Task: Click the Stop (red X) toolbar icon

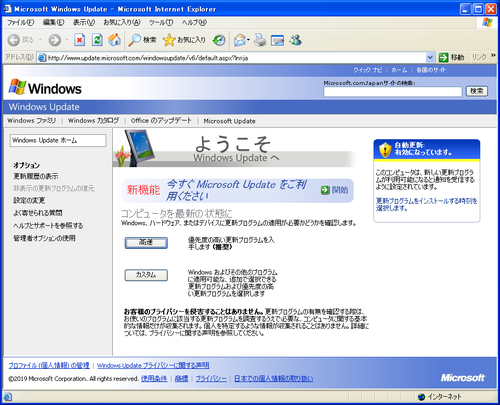Action: pos(79,40)
